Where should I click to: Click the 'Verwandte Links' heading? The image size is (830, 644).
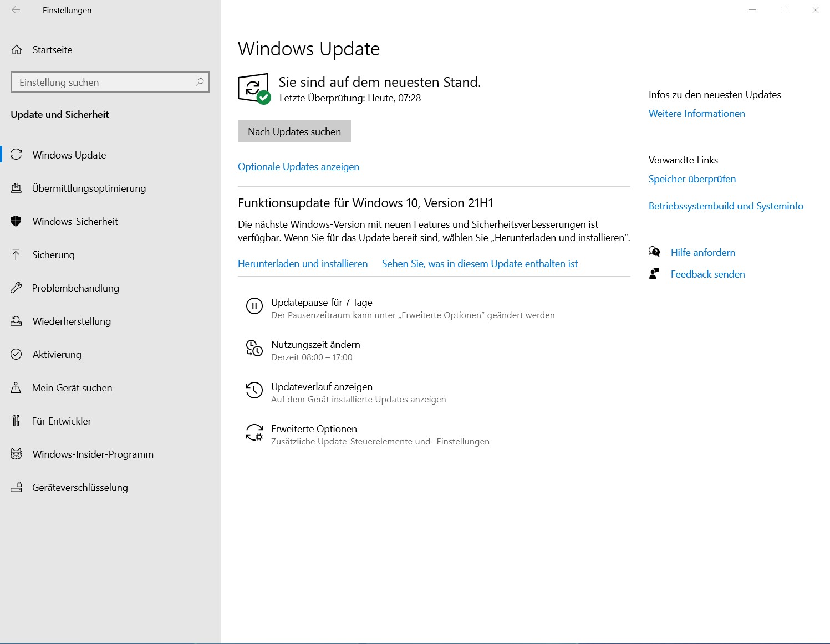[683, 160]
